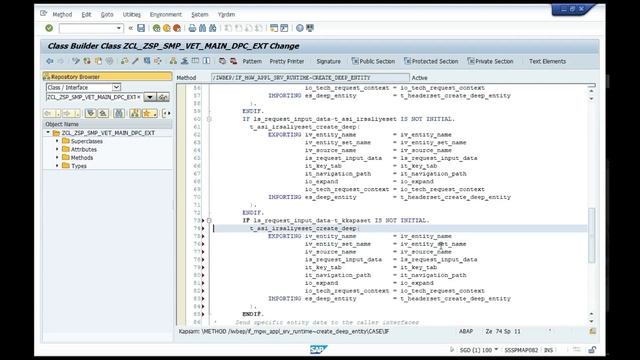Click Collapse Nodes icon in Repository Browser

pos(103,113)
